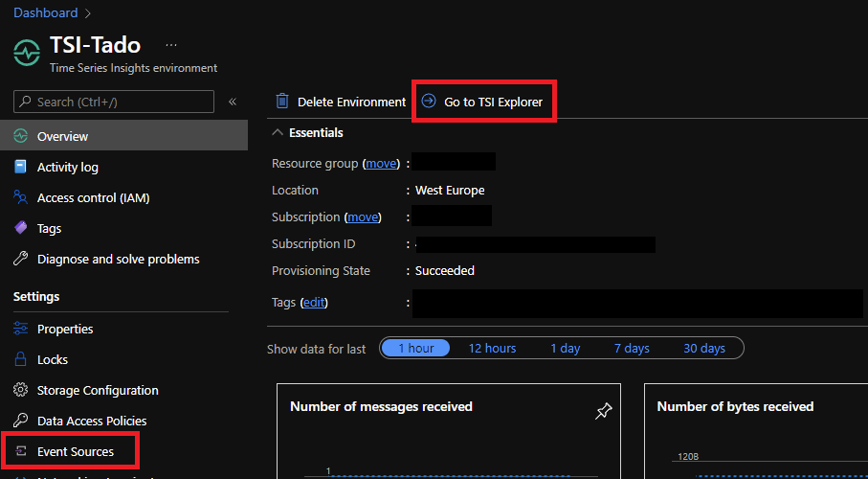Click the Number of messages received title
This screenshot has width=868, height=479.
pos(382,407)
